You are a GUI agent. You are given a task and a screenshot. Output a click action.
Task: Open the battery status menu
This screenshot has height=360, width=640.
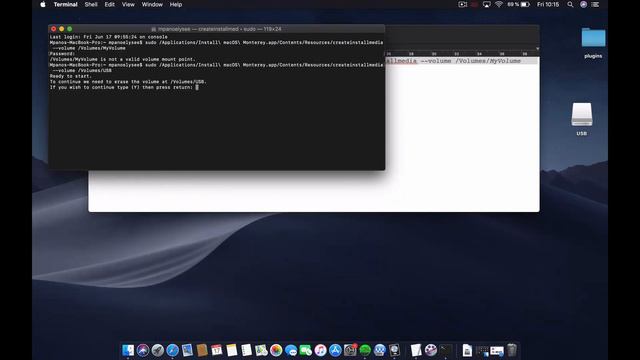tap(519, 4)
